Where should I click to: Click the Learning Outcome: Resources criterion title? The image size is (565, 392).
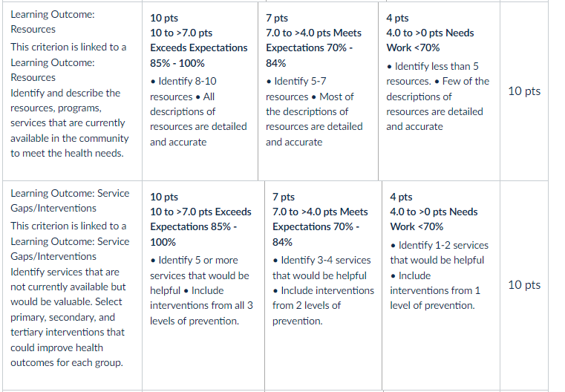coord(53,22)
